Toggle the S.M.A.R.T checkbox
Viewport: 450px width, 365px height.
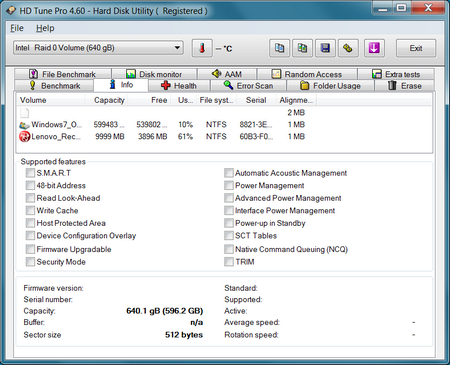(30, 173)
